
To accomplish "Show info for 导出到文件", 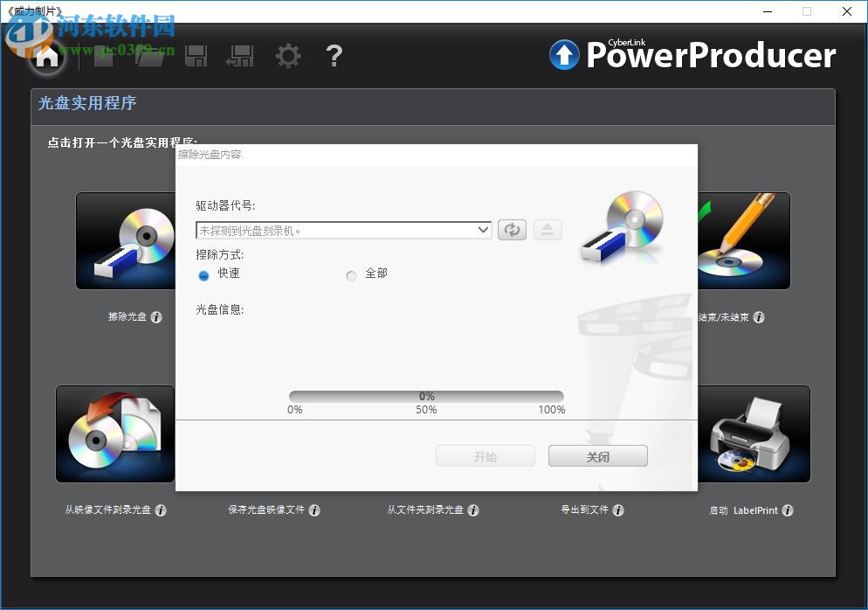I will pos(618,510).
